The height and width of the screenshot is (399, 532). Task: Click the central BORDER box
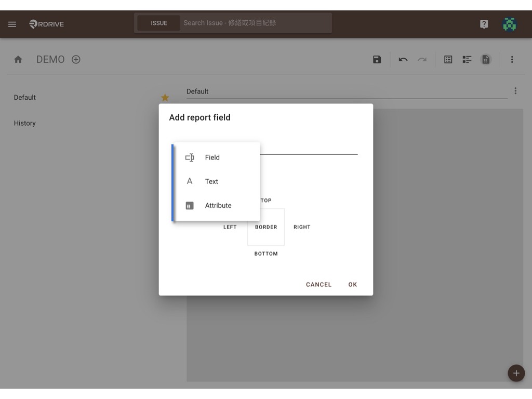tap(266, 227)
